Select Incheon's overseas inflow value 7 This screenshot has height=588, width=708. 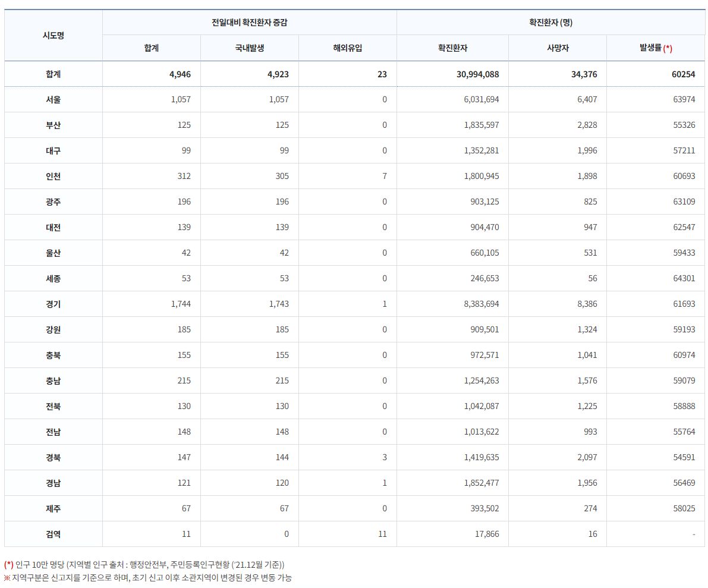pos(384,176)
